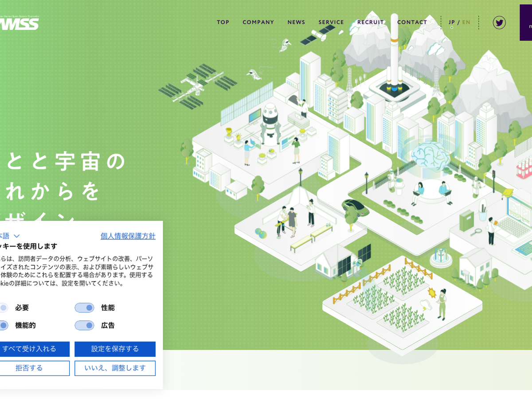Switch site language to EN

coord(466,22)
